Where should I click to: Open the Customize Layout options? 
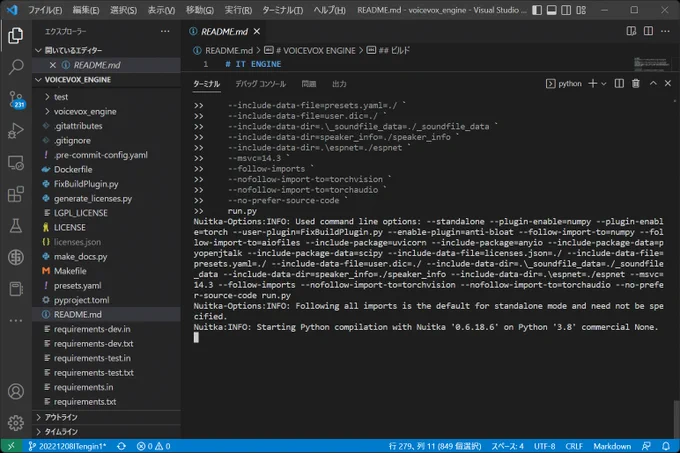pyautogui.click(x=581, y=10)
